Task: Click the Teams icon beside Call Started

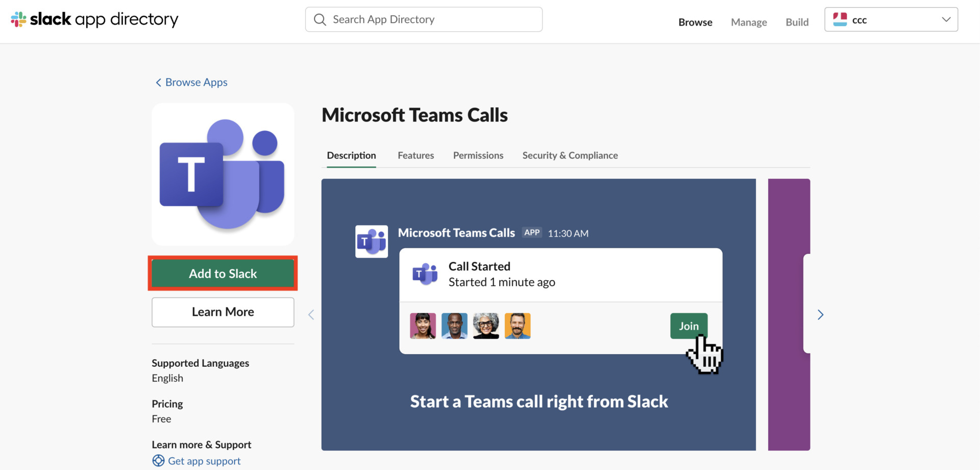Action: pos(425,274)
